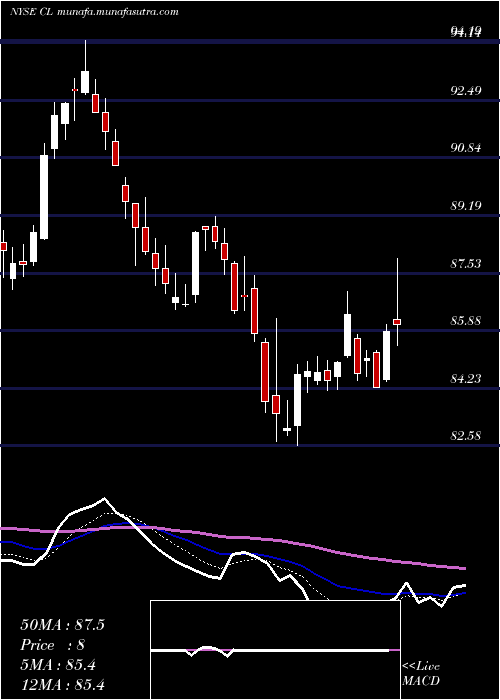Click the 84.23 price level label
500x700 pixels.
pos(466,379)
